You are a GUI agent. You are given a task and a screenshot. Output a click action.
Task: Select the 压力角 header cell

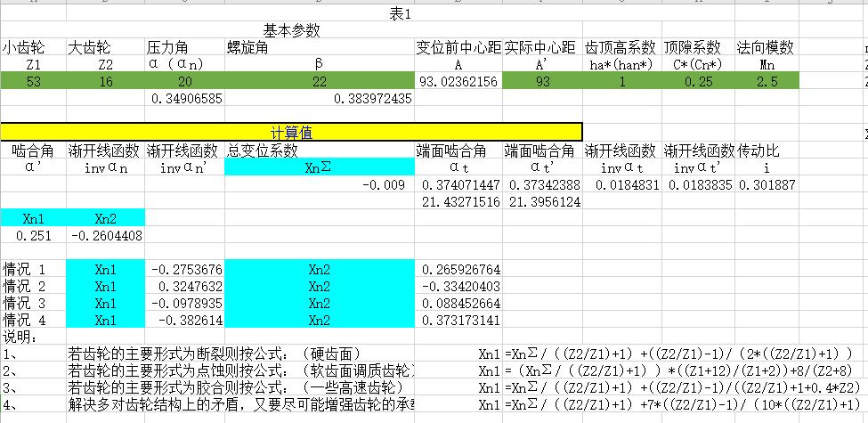pos(185,47)
